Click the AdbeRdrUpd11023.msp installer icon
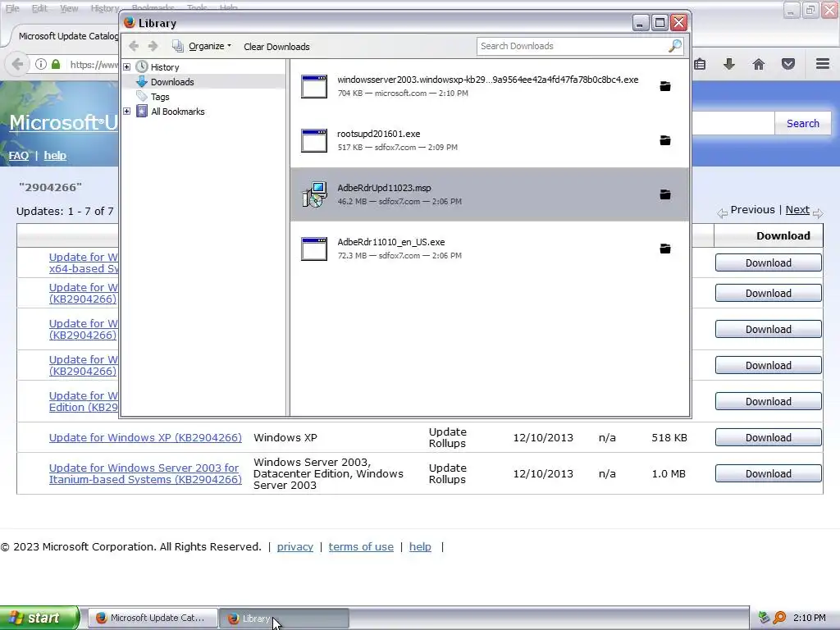The height and width of the screenshot is (630, 840). click(x=314, y=194)
